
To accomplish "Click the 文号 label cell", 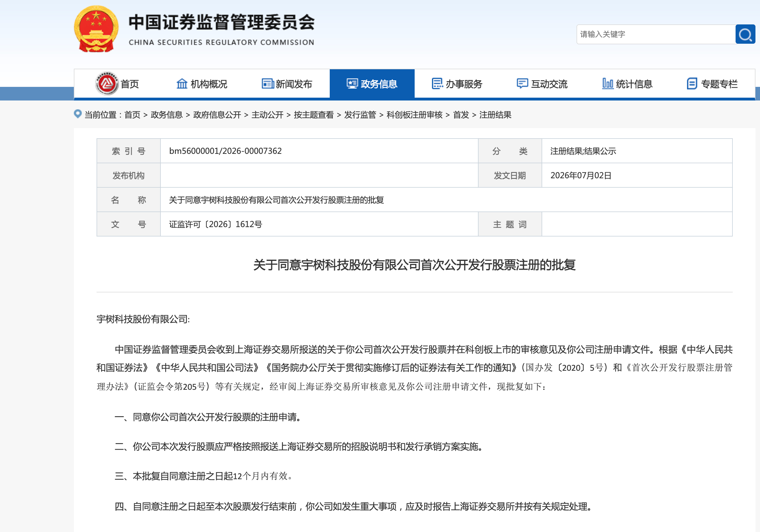I will (128, 224).
